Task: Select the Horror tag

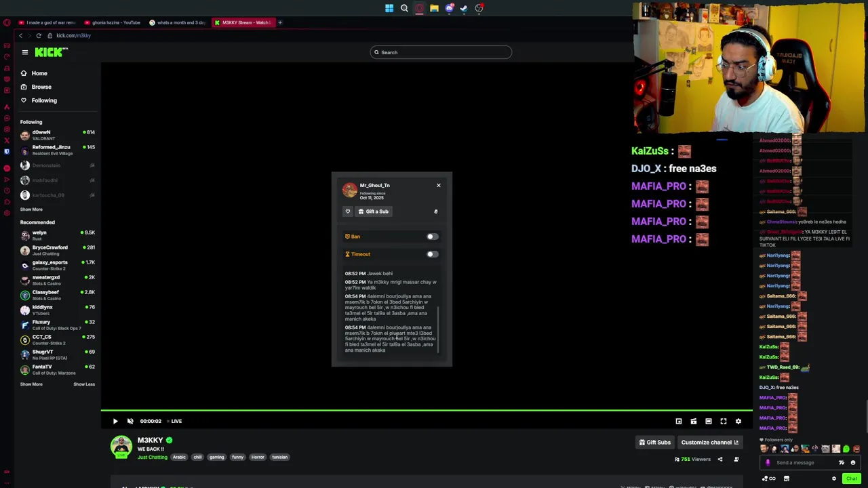Action: 258,457
